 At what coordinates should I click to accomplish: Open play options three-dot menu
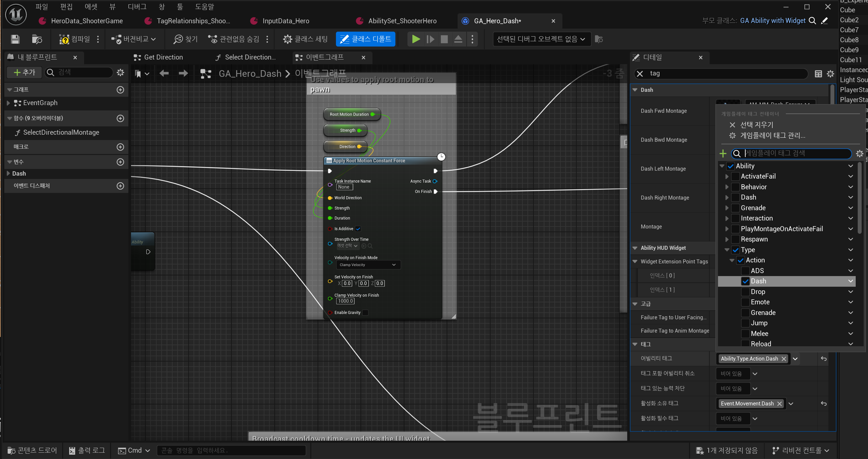pos(473,39)
